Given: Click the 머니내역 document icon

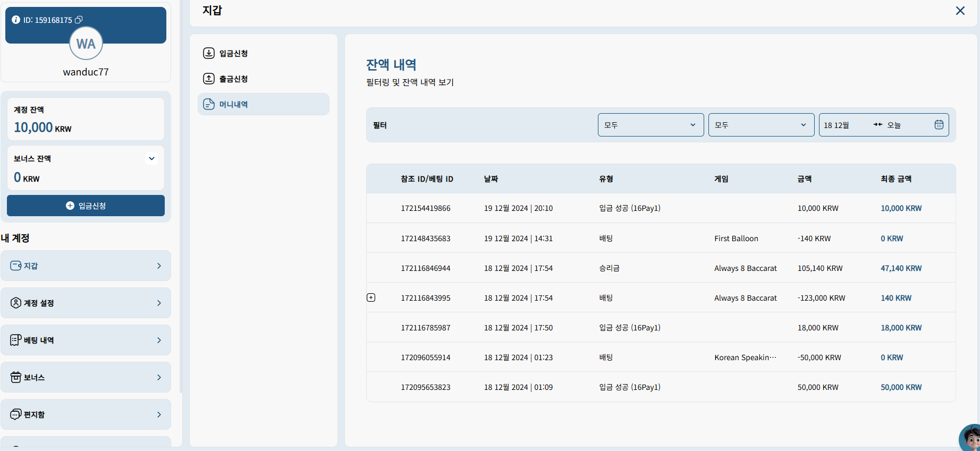Looking at the screenshot, I should pos(209,104).
